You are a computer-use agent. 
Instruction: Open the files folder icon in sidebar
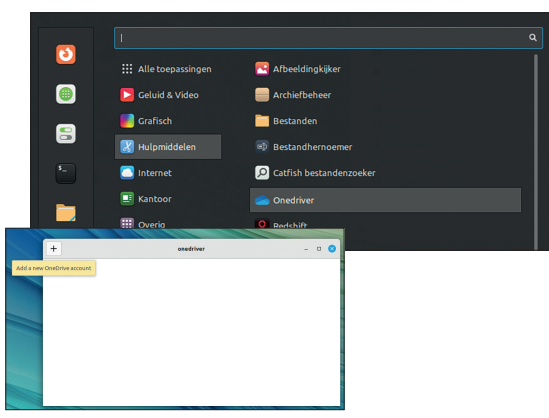click(66, 213)
